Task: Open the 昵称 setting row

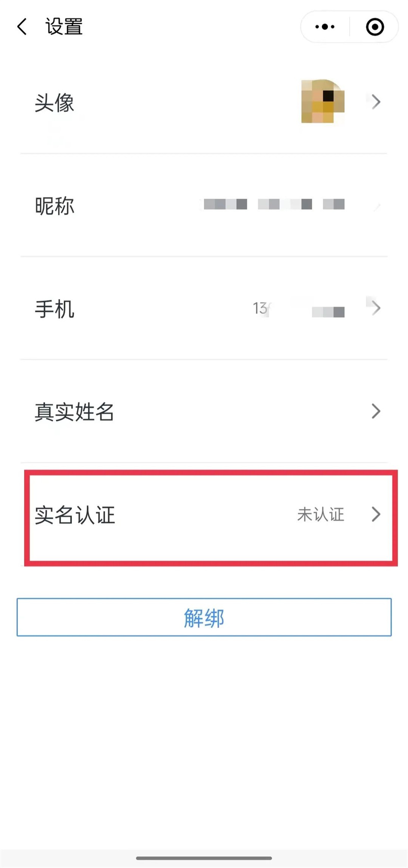Action: (x=204, y=205)
